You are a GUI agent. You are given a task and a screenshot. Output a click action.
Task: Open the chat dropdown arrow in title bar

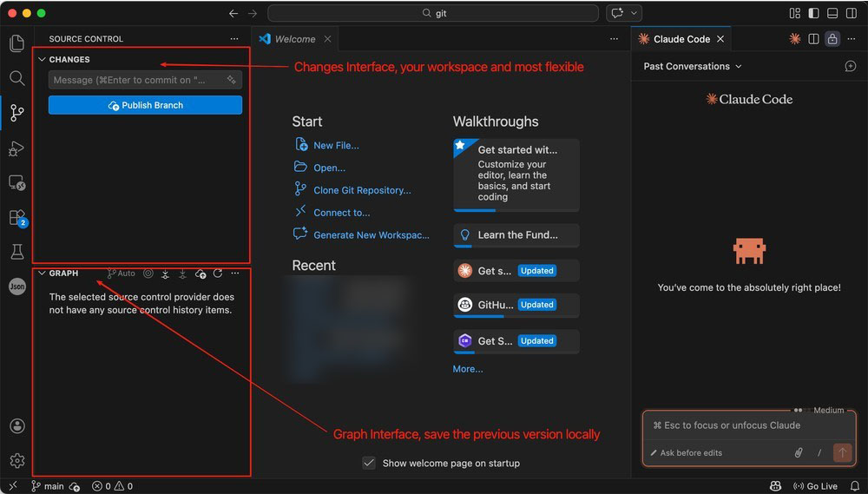(634, 13)
